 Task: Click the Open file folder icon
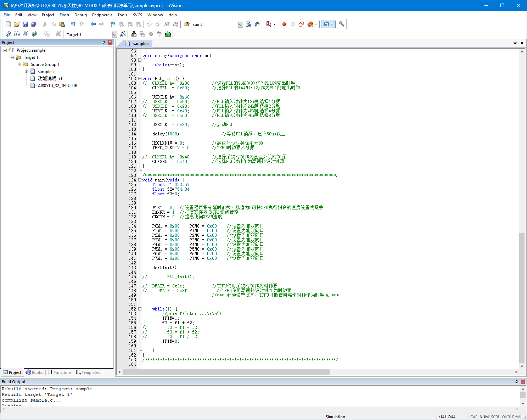point(17,24)
